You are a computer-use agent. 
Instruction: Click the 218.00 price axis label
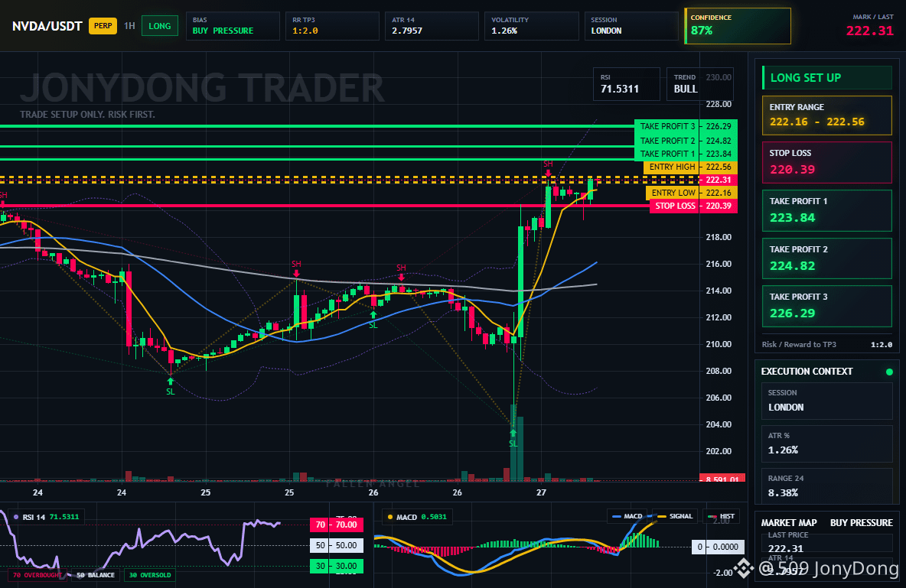[x=719, y=237]
